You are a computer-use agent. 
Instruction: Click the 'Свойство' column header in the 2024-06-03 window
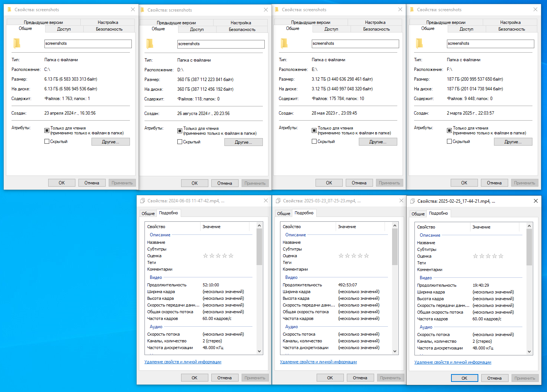pos(173,227)
